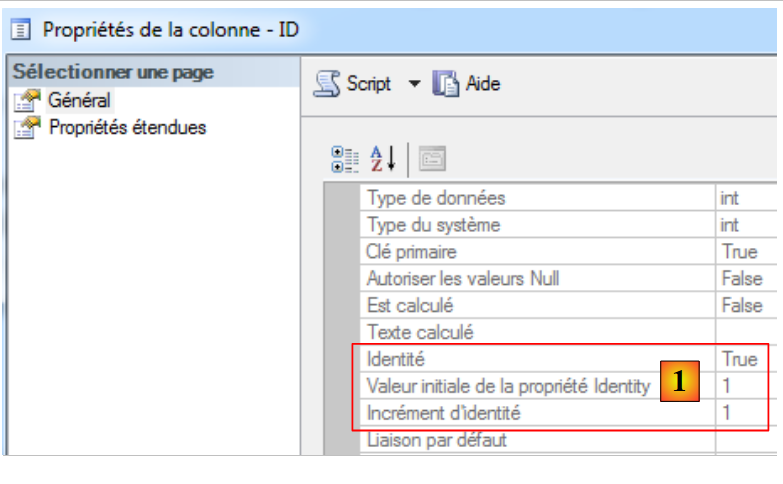Click the property pages icon

[432, 158]
